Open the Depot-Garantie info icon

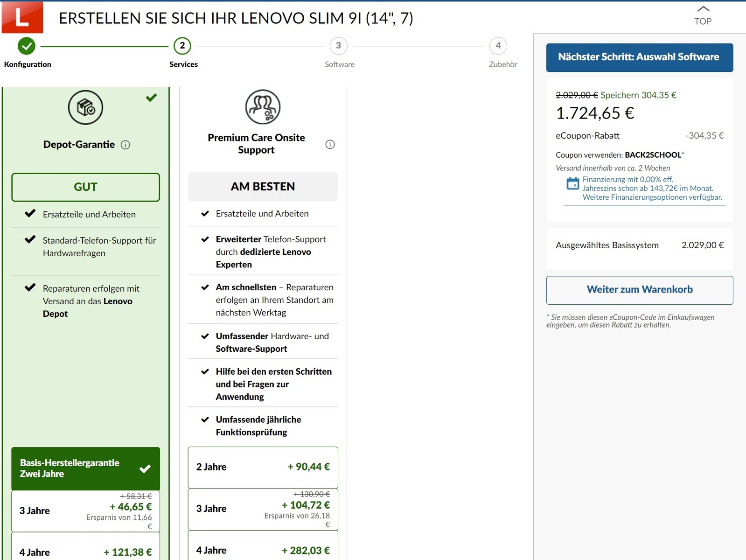(125, 145)
